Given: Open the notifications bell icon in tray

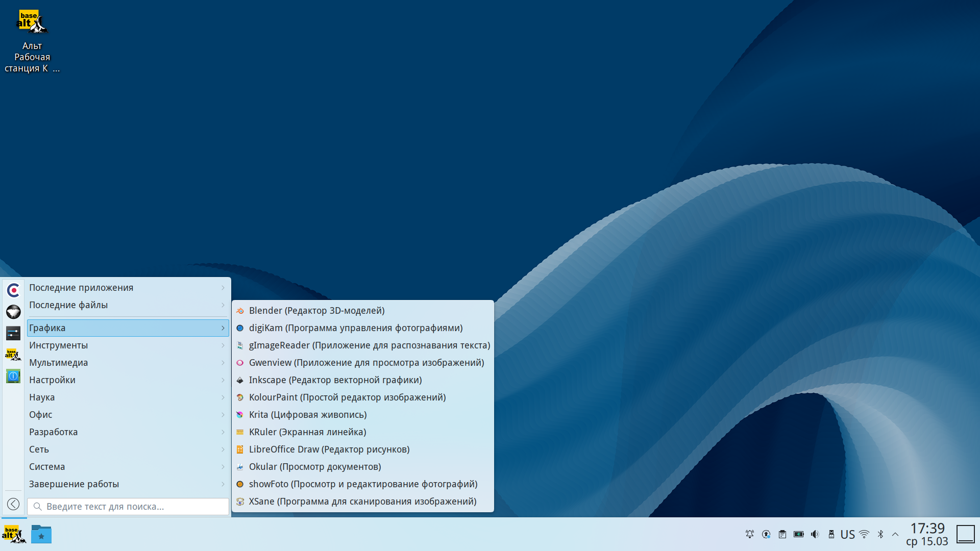Looking at the screenshot, I should 750,534.
